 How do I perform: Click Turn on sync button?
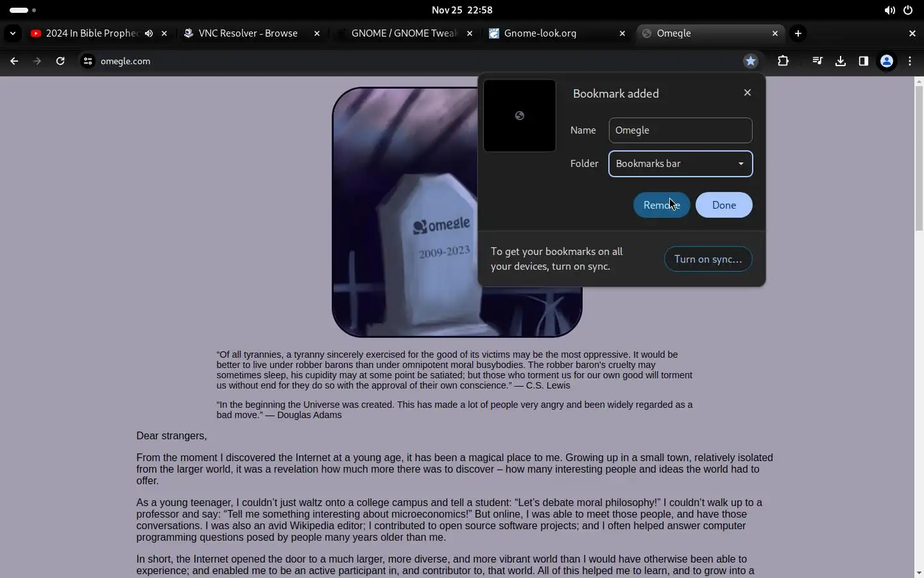[708, 259]
